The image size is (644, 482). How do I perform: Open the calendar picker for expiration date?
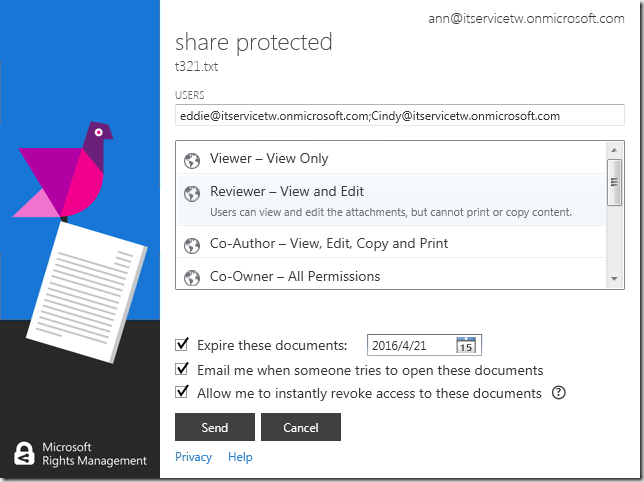coord(466,346)
